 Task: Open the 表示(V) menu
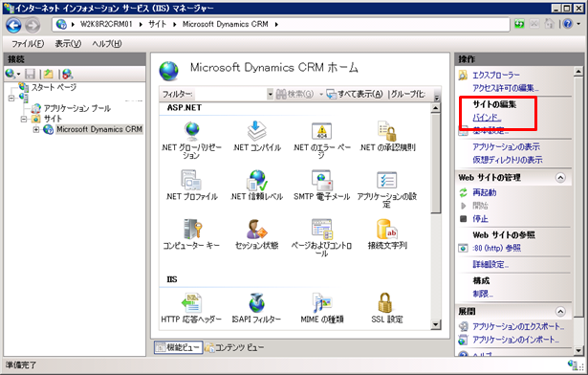(68, 44)
